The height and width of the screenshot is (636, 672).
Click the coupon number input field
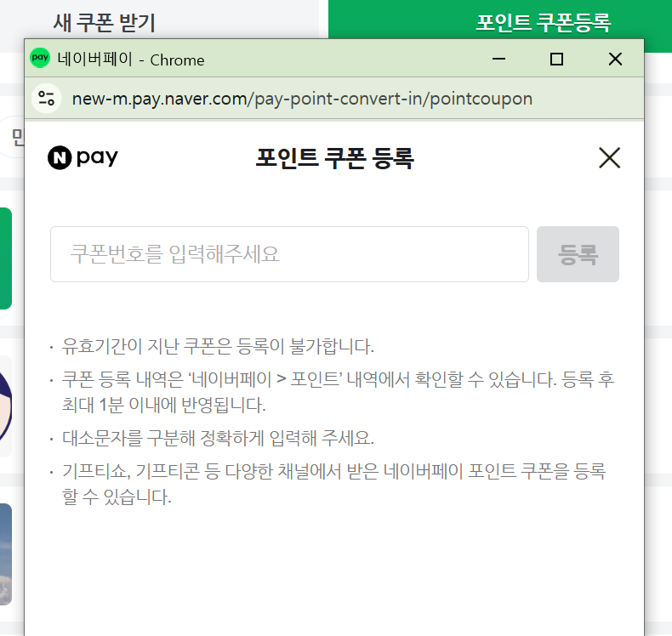[289, 254]
